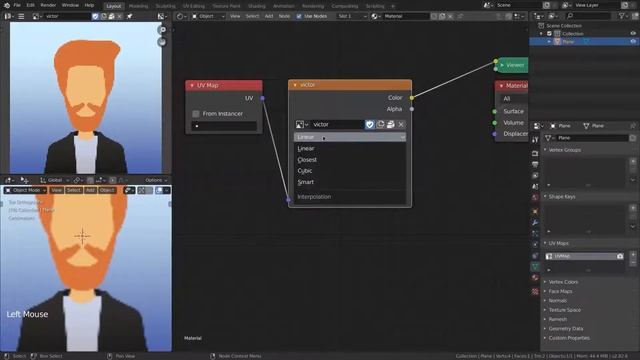Open the Slot 1 material slot dropdown
Viewport: 640px width, 360px height.
click(x=351, y=16)
